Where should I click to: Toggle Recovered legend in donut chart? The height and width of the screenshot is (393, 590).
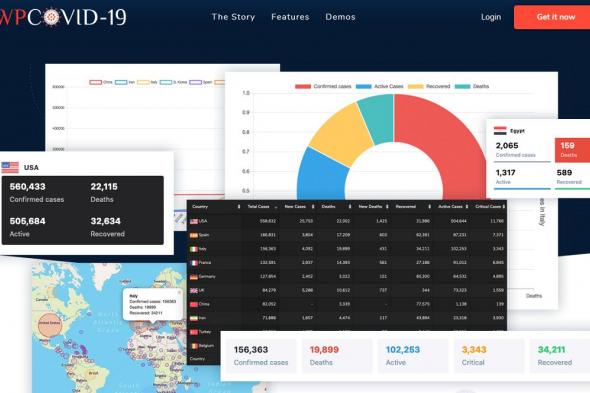[x=429, y=86]
